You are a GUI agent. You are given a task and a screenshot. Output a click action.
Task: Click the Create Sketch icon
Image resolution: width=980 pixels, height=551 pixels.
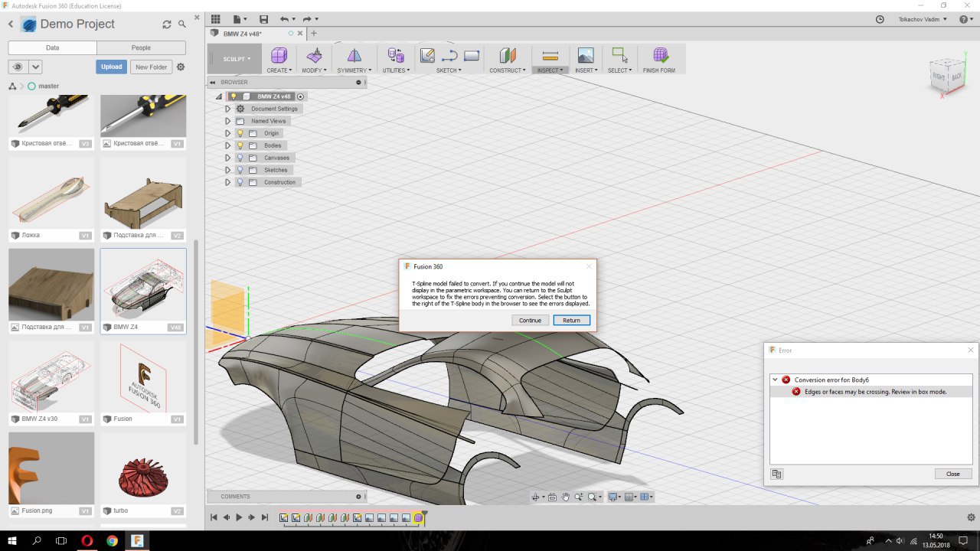(x=428, y=55)
